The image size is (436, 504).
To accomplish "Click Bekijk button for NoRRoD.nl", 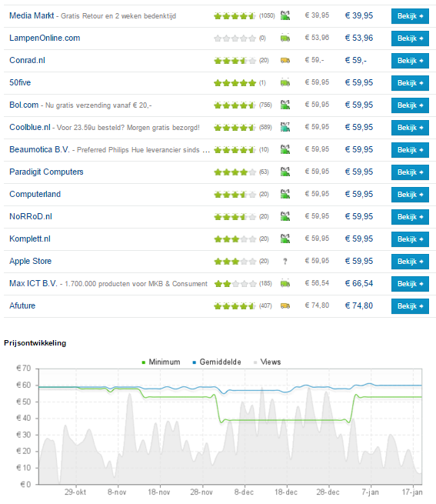I will point(410,217).
